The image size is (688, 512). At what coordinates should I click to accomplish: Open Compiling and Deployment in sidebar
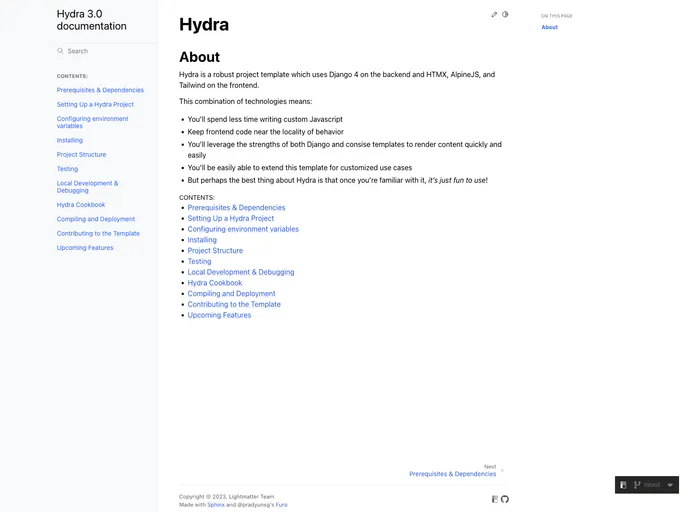[96, 219]
